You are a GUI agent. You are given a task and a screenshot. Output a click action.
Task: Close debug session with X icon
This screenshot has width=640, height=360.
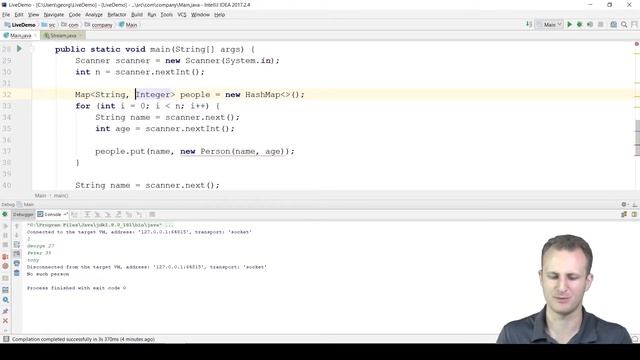(x=5, y=321)
